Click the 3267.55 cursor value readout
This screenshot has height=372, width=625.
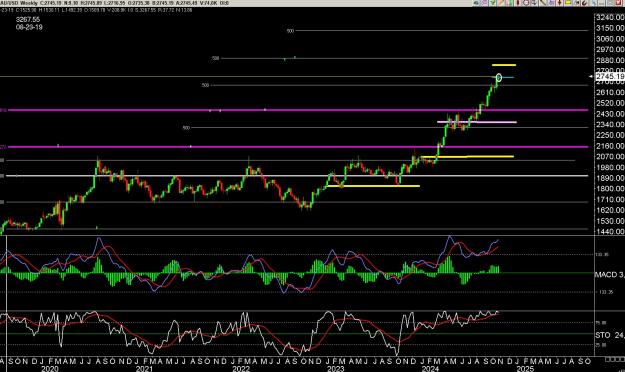28,20
